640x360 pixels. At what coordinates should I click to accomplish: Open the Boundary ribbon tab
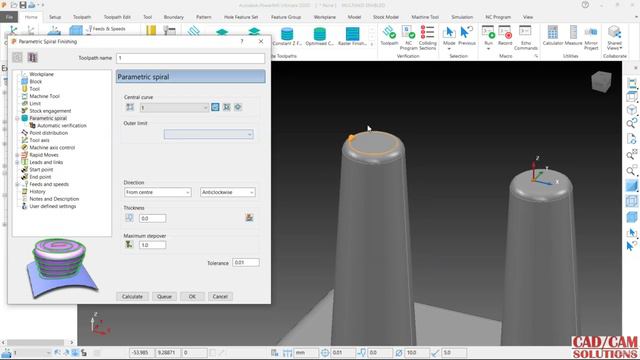173,17
